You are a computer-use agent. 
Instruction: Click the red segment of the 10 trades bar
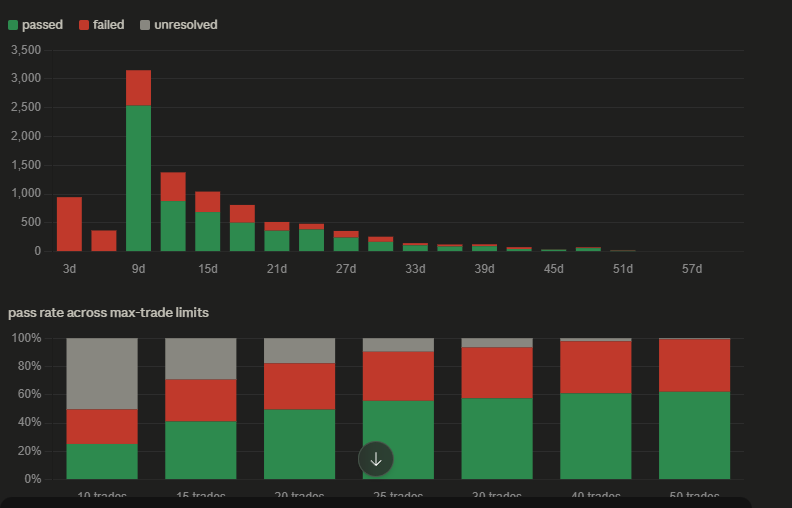tap(102, 427)
